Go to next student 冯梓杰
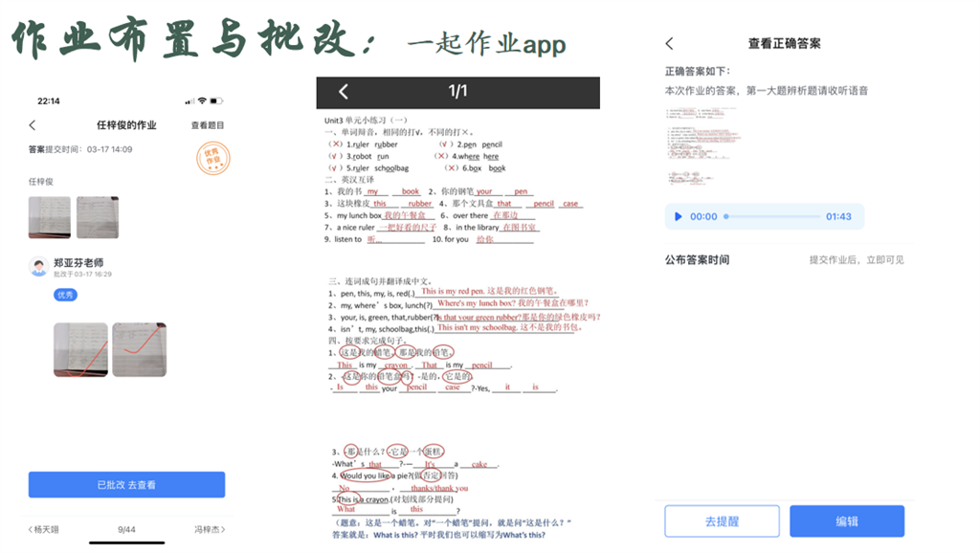This screenshot has width=980, height=553. tap(210, 530)
